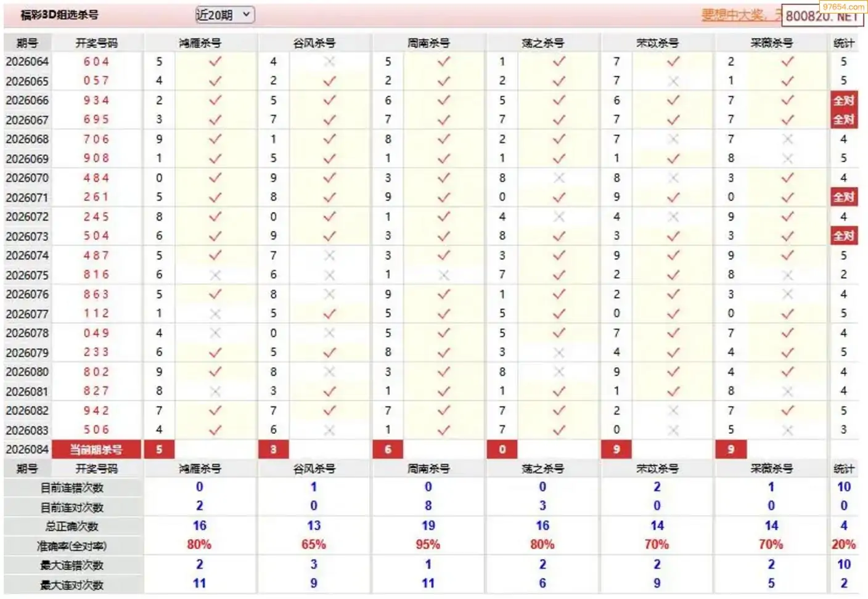Click the red checkmark for 鸿雁杀号 in row 2026064

[215, 62]
